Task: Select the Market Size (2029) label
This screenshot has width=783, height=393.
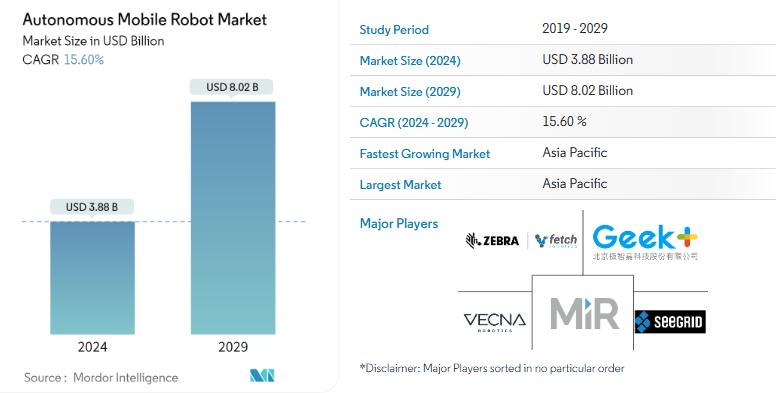Action: pyautogui.click(x=410, y=91)
